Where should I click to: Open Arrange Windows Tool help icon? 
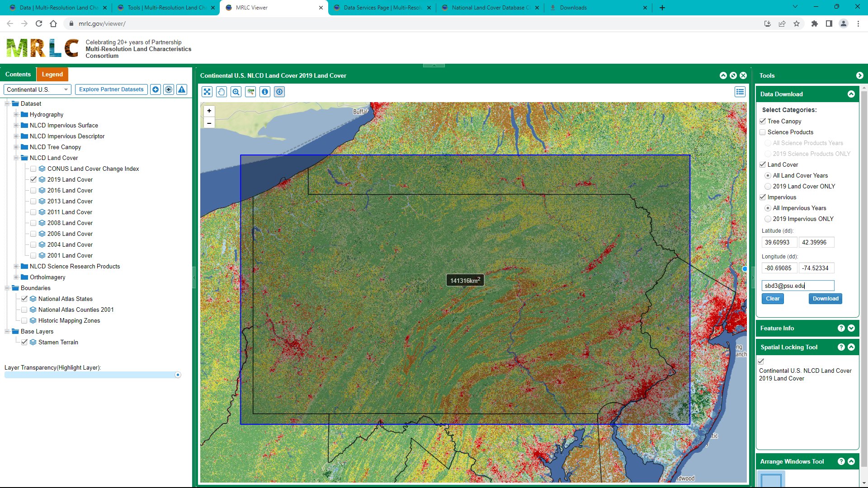tap(841, 461)
